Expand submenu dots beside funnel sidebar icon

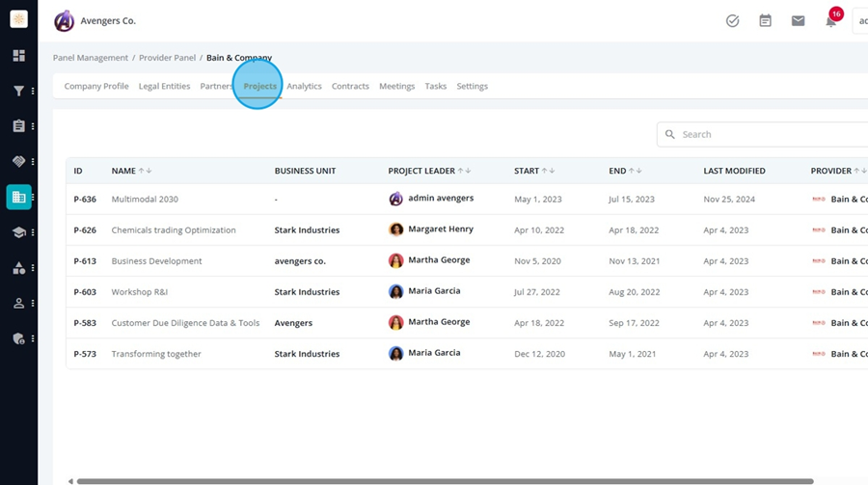(33, 91)
